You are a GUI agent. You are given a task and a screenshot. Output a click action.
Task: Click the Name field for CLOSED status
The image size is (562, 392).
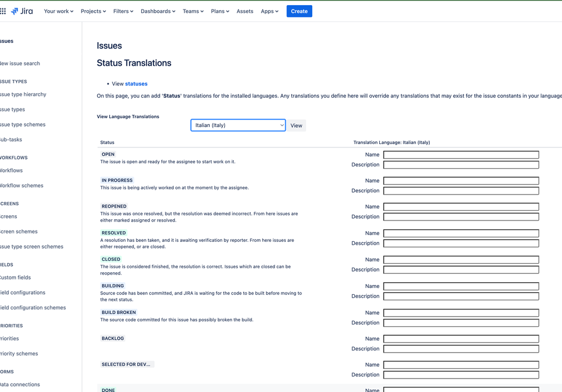(x=461, y=260)
